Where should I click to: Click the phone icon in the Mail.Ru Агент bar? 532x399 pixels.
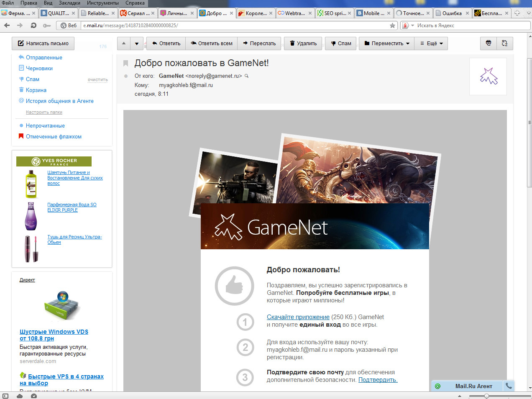point(509,386)
